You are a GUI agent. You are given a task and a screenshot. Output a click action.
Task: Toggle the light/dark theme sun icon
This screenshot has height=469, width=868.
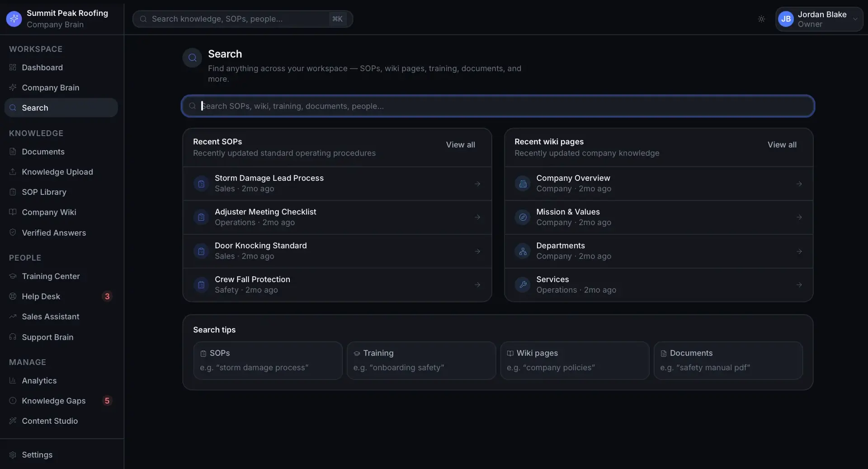[761, 19]
